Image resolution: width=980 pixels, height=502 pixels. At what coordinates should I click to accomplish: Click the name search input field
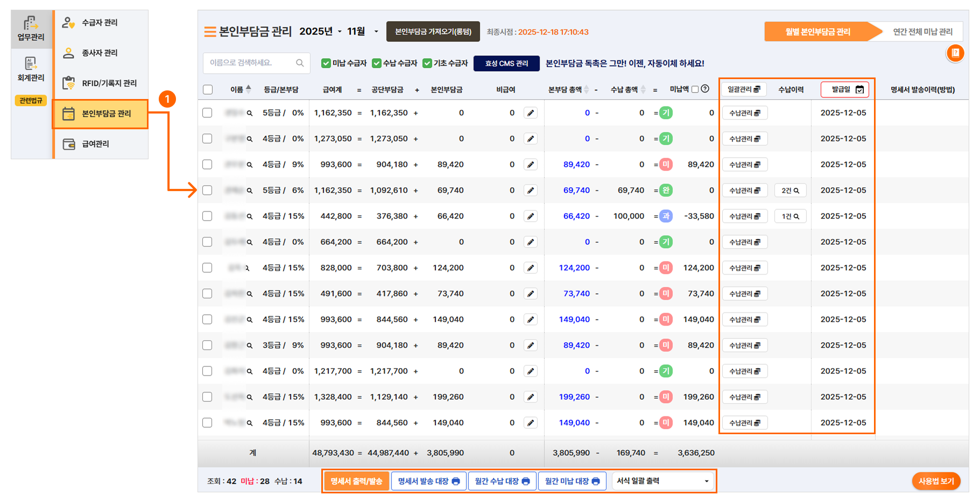250,63
